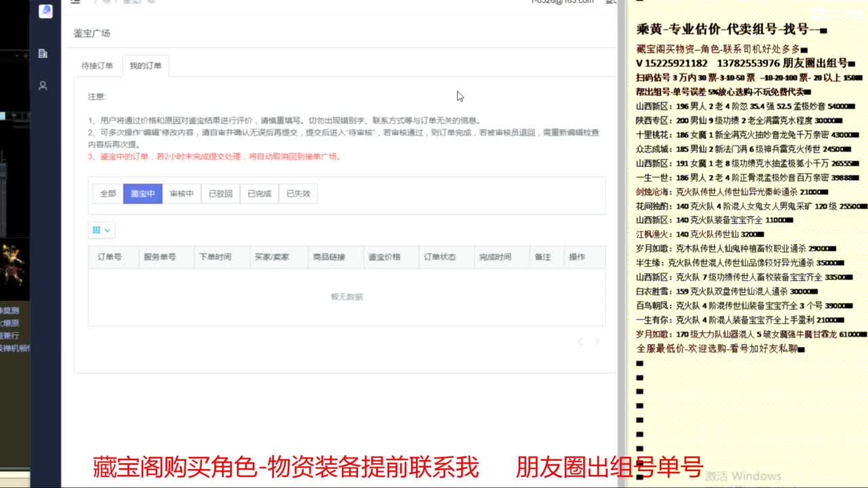Select the 审核中 filter
Viewport: 868px width, 488px height.
pos(182,194)
